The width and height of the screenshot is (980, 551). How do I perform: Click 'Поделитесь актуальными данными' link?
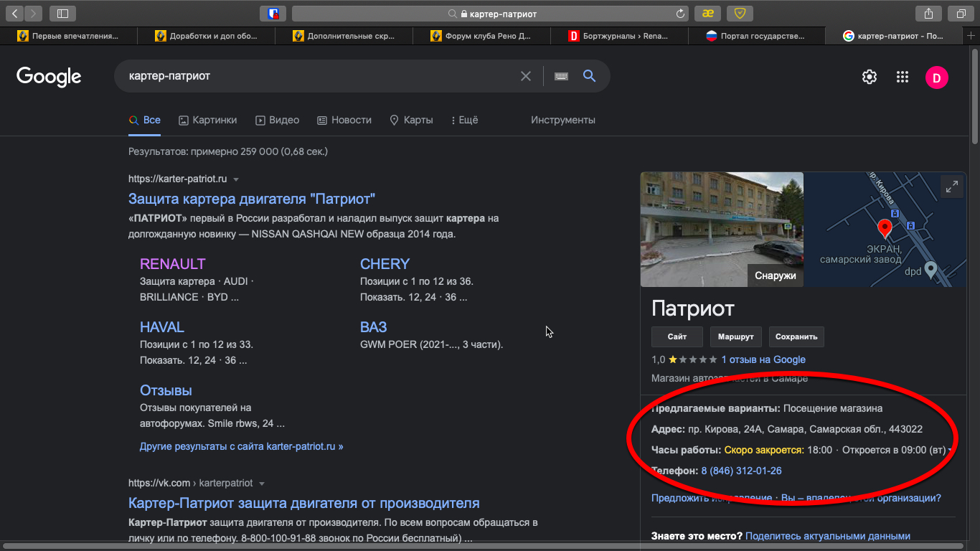828,536
